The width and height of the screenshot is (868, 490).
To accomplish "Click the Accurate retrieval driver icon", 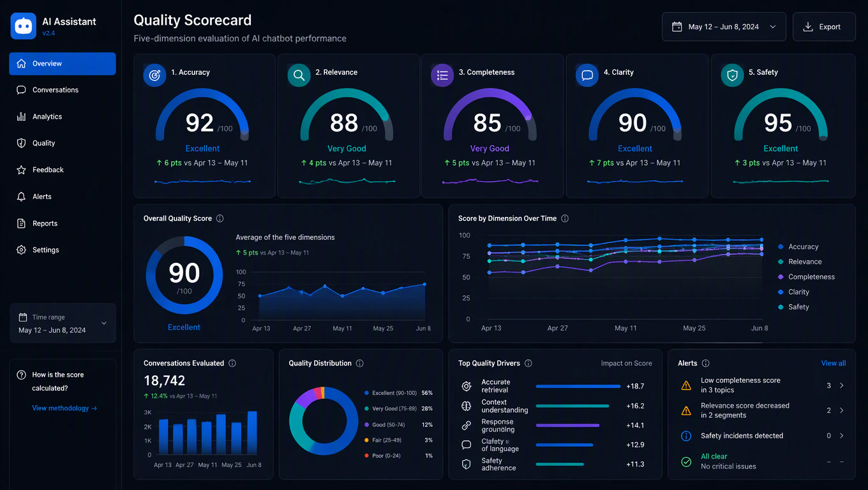I will point(467,386).
